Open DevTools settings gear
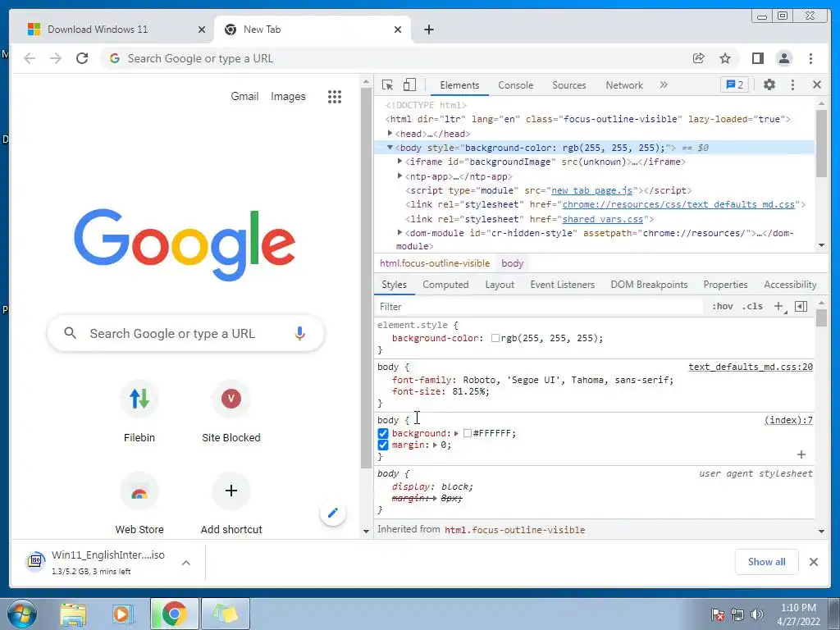The width and height of the screenshot is (840, 630). [769, 84]
